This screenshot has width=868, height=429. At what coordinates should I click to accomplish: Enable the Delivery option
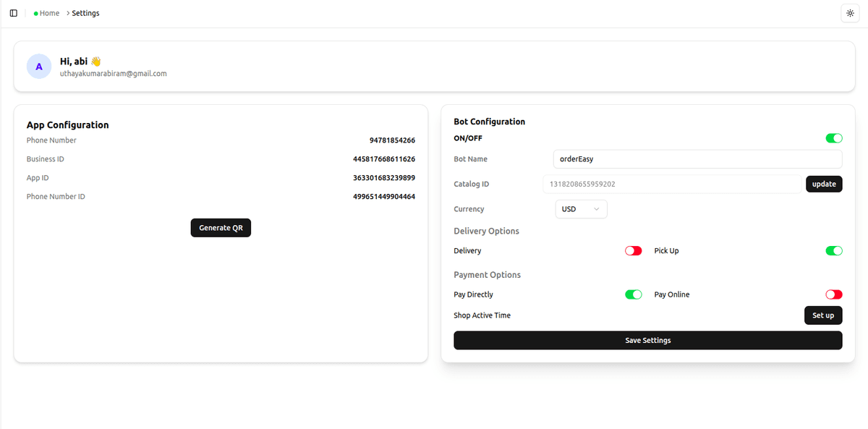pos(633,250)
